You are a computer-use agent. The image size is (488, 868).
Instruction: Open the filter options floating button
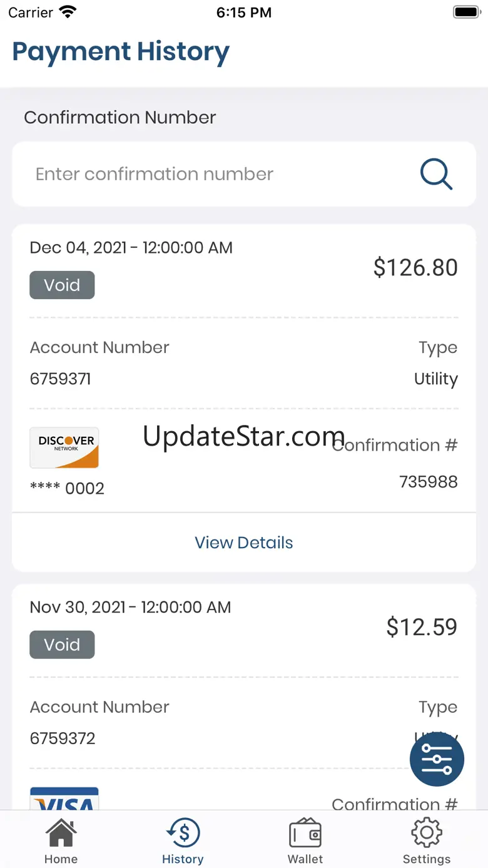437,759
